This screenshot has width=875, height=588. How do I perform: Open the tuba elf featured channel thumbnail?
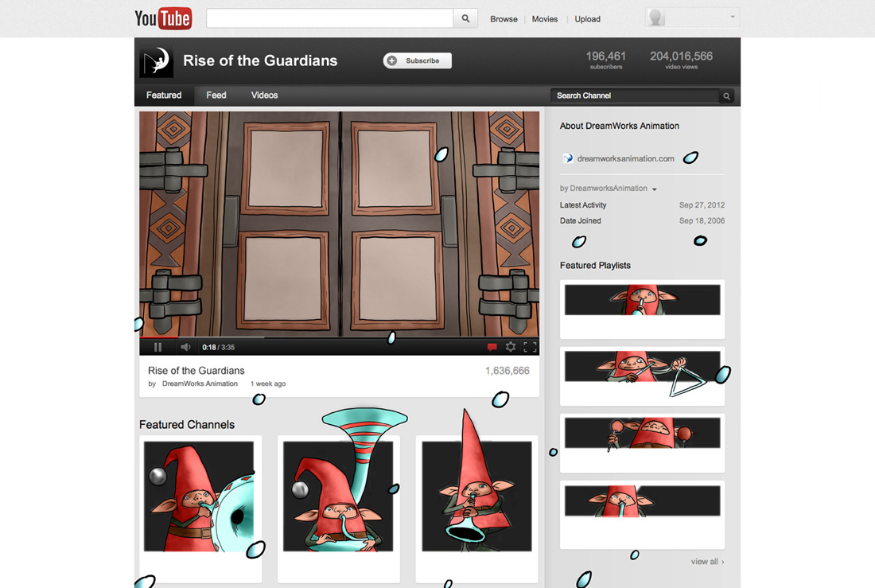338,496
